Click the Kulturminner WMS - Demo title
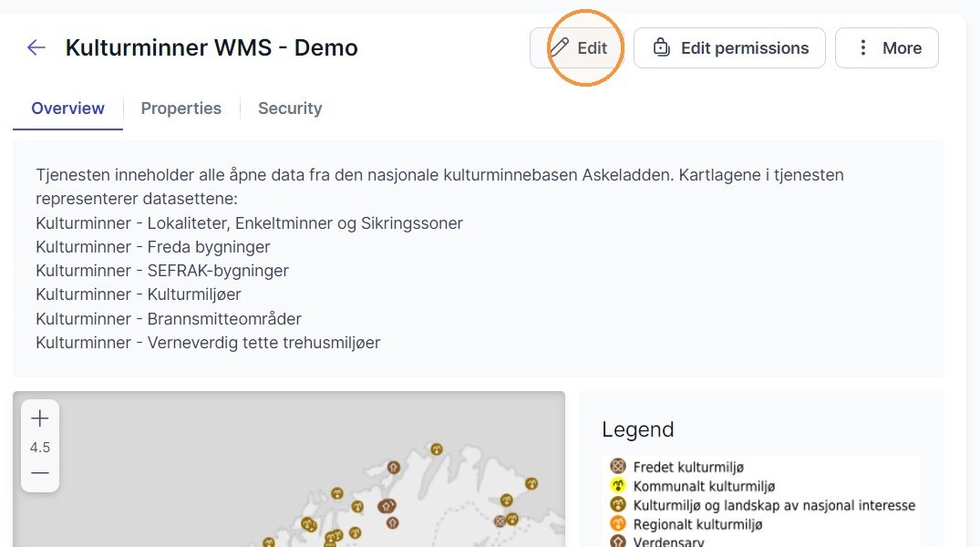This screenshot has height=547, width=980. coord(211,47)
